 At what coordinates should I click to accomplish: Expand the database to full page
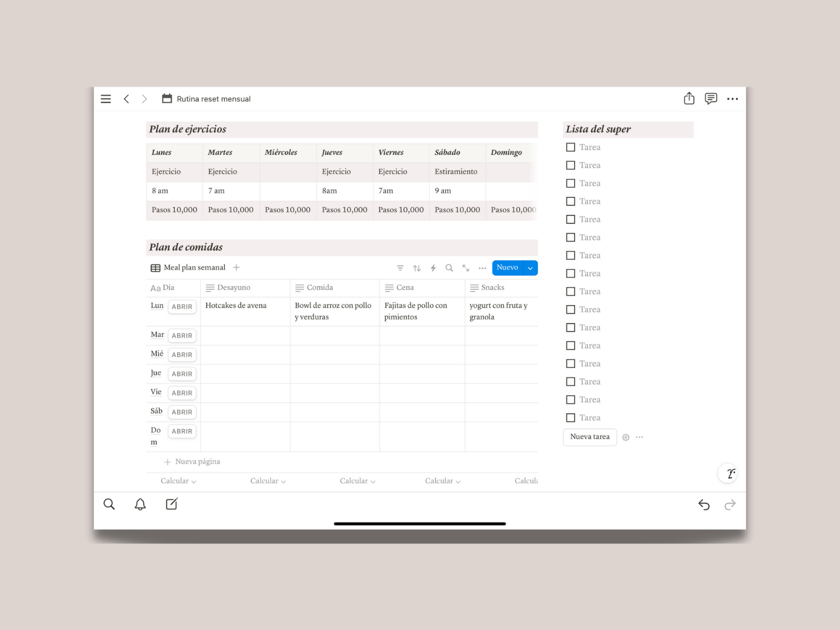coord(466,268)
